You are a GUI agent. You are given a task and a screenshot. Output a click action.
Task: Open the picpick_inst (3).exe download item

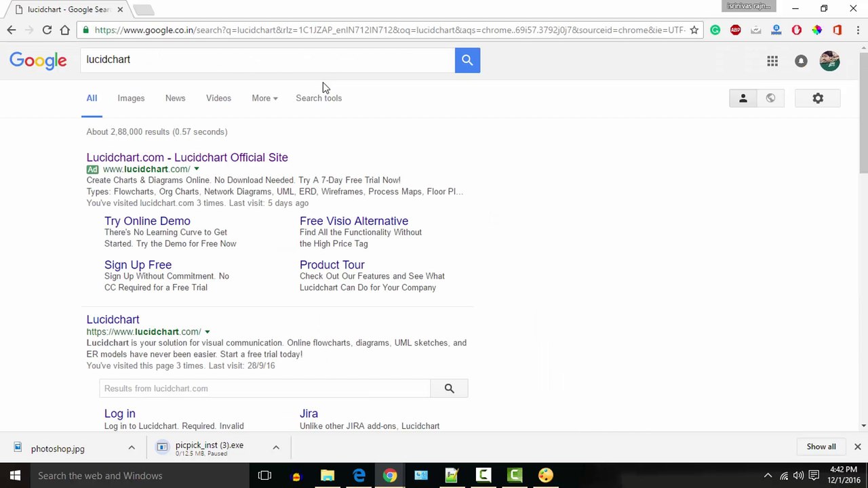209,447
